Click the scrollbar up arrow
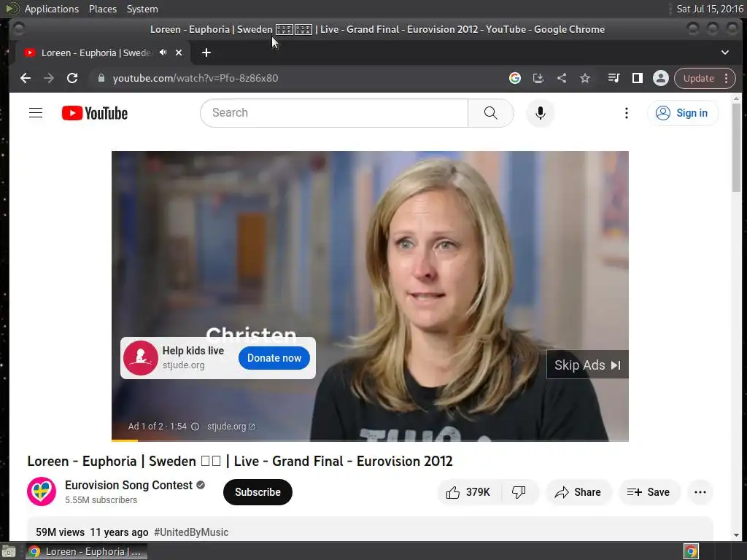 tap(737, 98)
